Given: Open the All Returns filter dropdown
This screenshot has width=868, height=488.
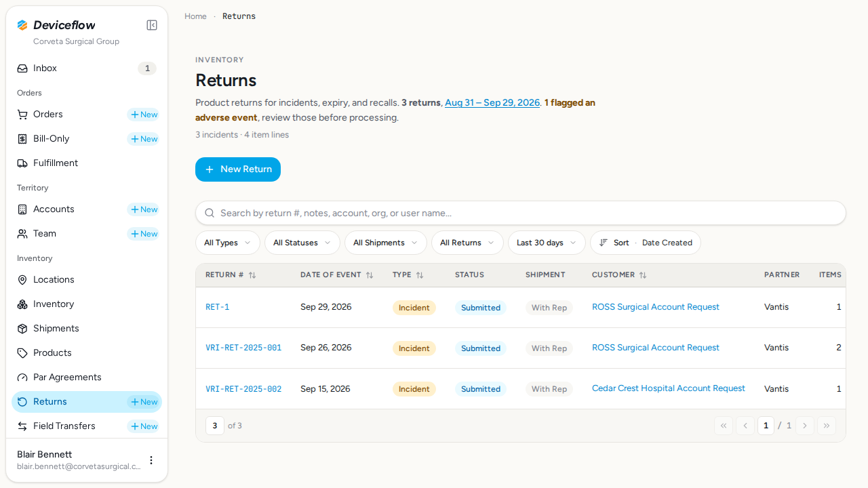Looking at the screenshot, I should [x=468, y=243].
